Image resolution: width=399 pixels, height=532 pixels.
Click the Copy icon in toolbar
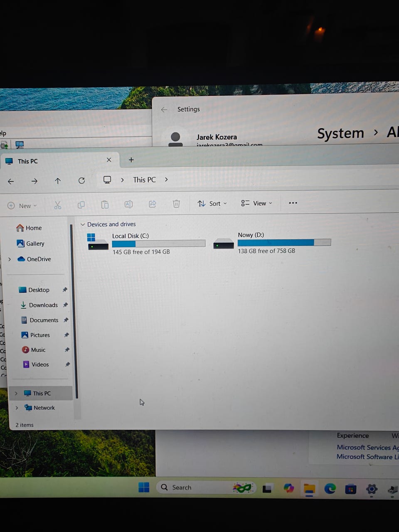[x=81, y=204]
